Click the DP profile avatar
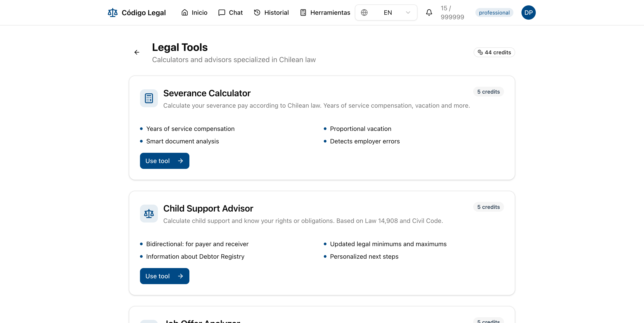 tap(528, 13)
